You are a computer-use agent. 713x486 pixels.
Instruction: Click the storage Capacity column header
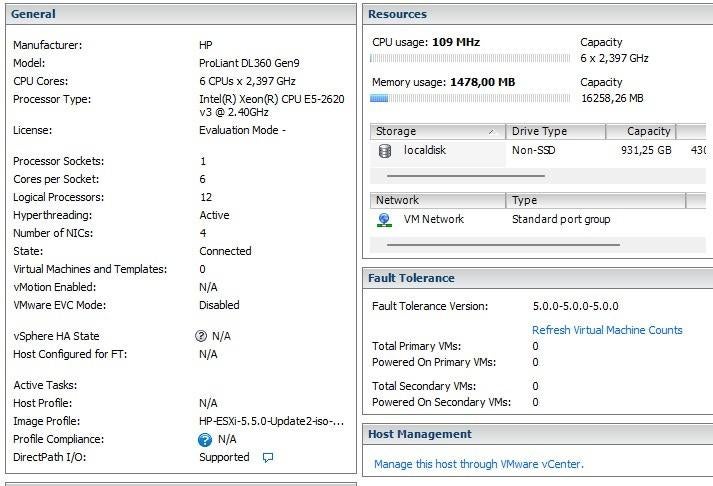641,131
